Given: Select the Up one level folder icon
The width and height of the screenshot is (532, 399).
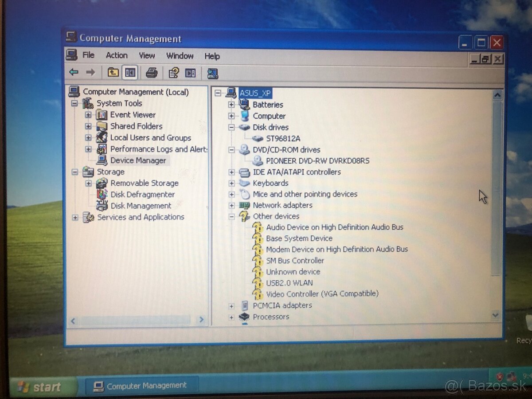Looking at the screenshot, I should pos(113,72).
